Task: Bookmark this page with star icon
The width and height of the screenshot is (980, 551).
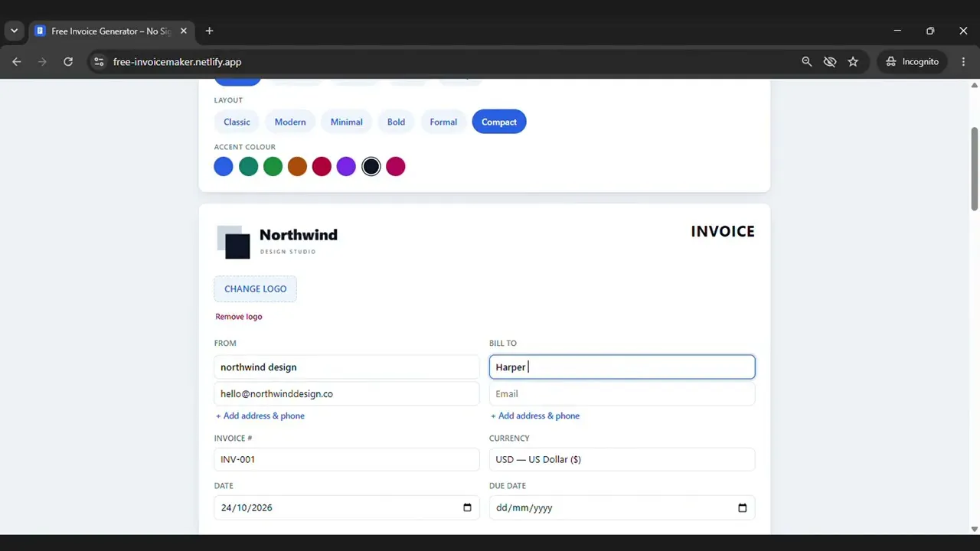Action: [x=853, y=62]
